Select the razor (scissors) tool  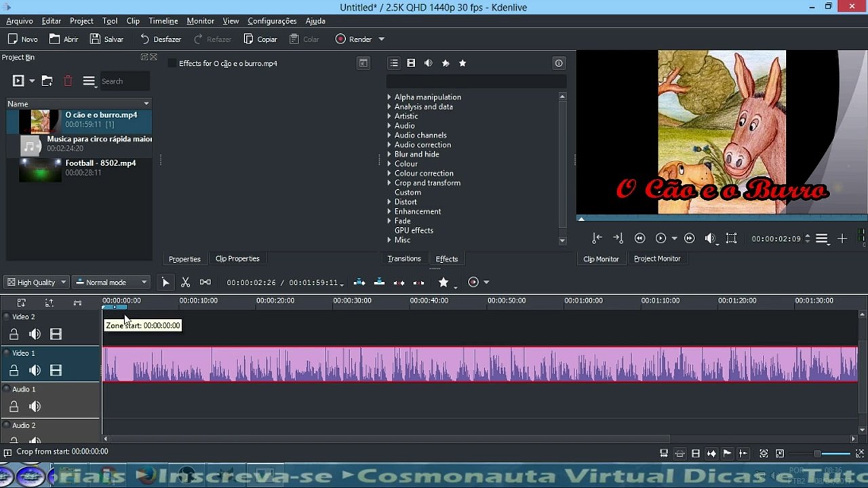pos(185,282)
